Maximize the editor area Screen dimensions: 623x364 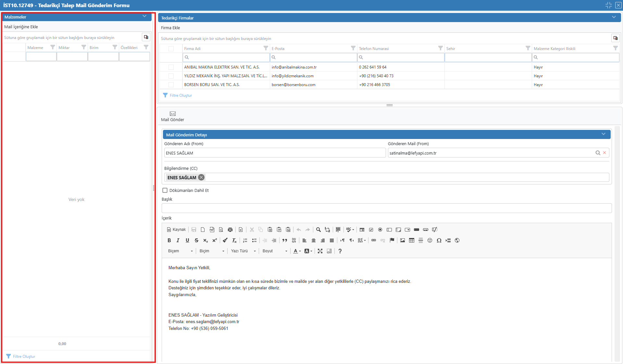[x=320, y=251]
